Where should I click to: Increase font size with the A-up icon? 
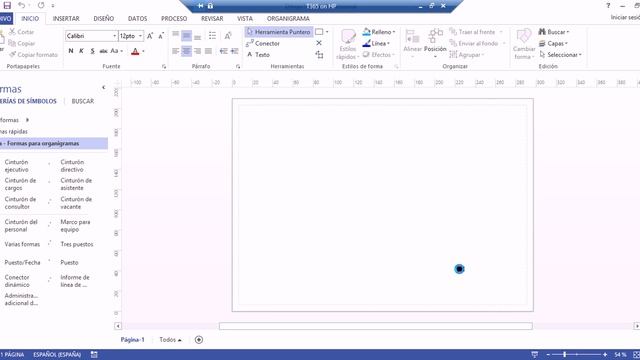[x=150, y=36]
